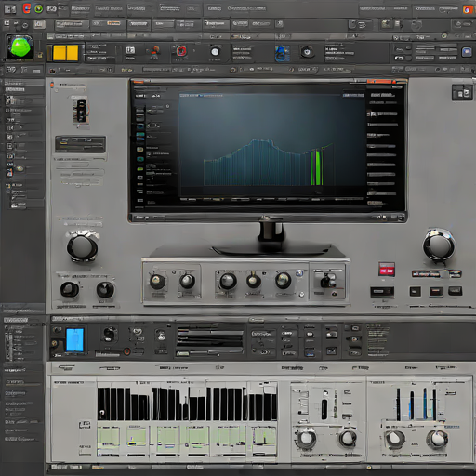Click the second amplifier knob from the left
This screenshot has height=476, width=476.
coord(187,281)
